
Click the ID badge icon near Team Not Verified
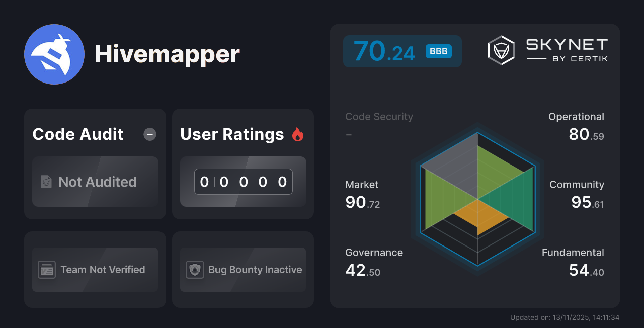point(48,270)
